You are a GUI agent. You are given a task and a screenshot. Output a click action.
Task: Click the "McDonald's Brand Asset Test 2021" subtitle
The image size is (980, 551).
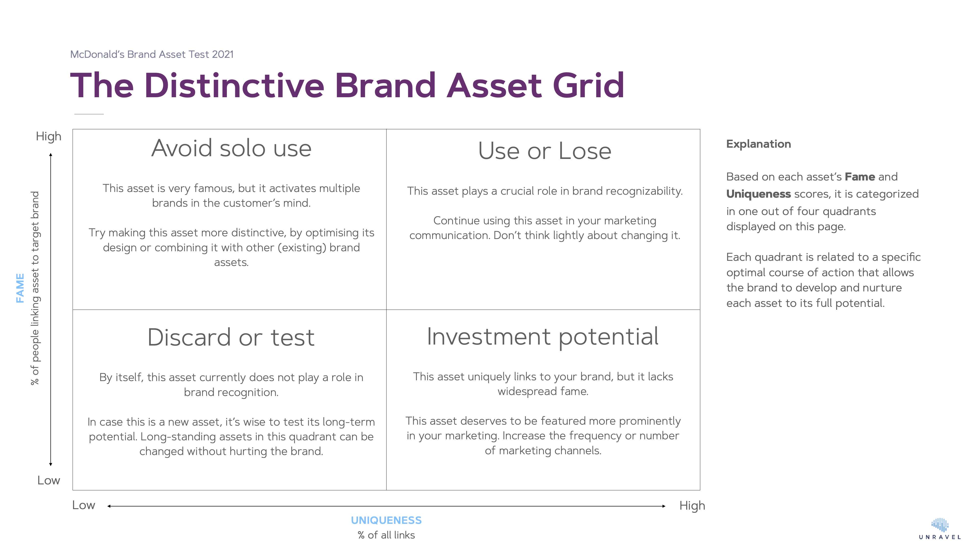click(x=152, y=54)
